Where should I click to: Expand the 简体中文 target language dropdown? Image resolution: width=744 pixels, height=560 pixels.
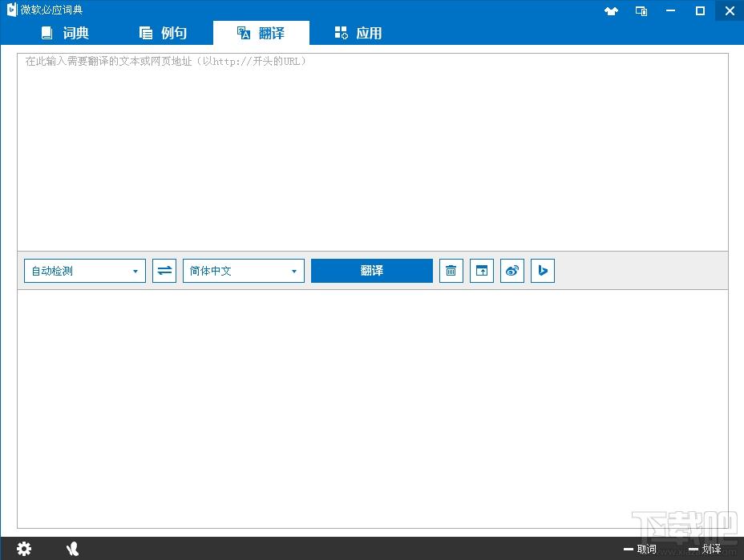coord(244,271)
